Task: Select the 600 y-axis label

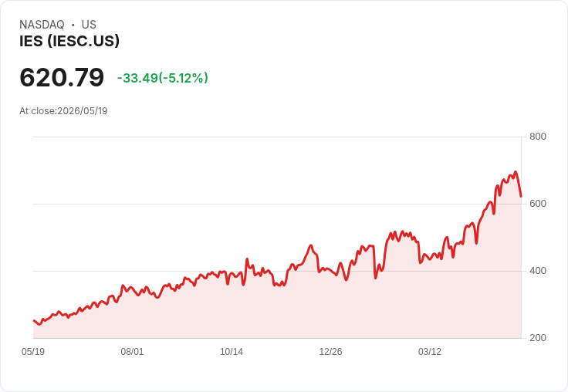Action: tap(538, 204)
